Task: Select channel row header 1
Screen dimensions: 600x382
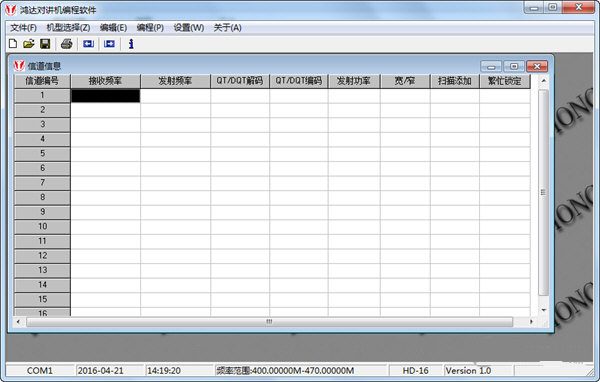Action: pos(42,95)
